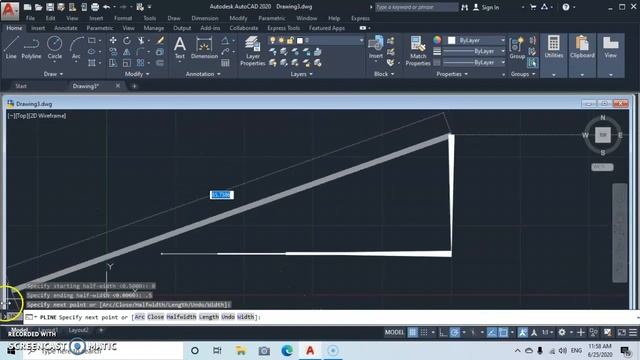Toggle the MODEL space button
The height and width of the screenshot is (360, 640).
pyautogui.click(x=394, y=332)
